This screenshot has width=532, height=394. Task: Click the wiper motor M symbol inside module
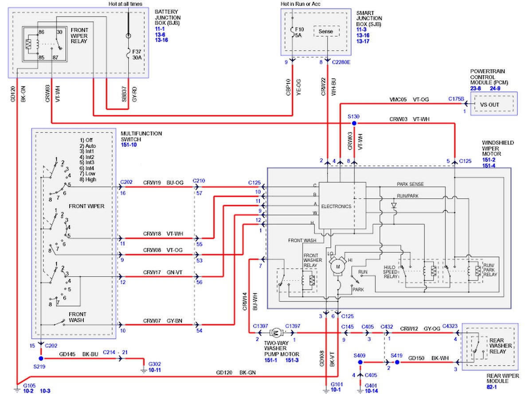click(x=338, y=266)
